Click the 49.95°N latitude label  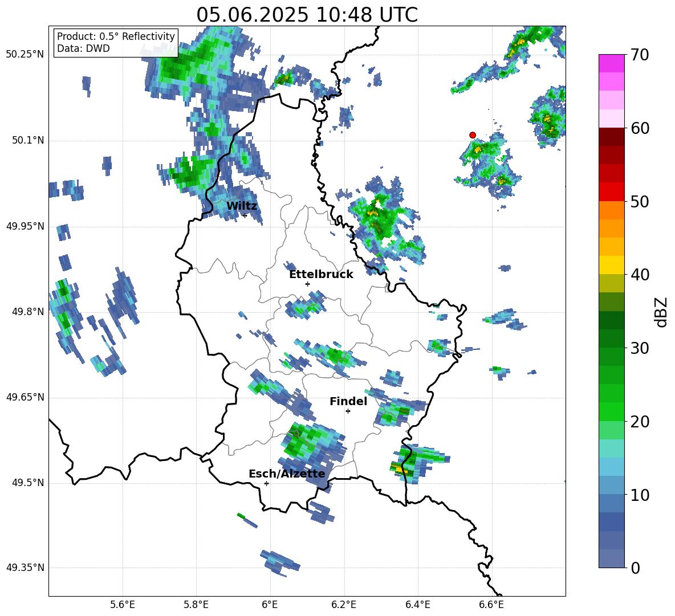[x=25, y=226]
